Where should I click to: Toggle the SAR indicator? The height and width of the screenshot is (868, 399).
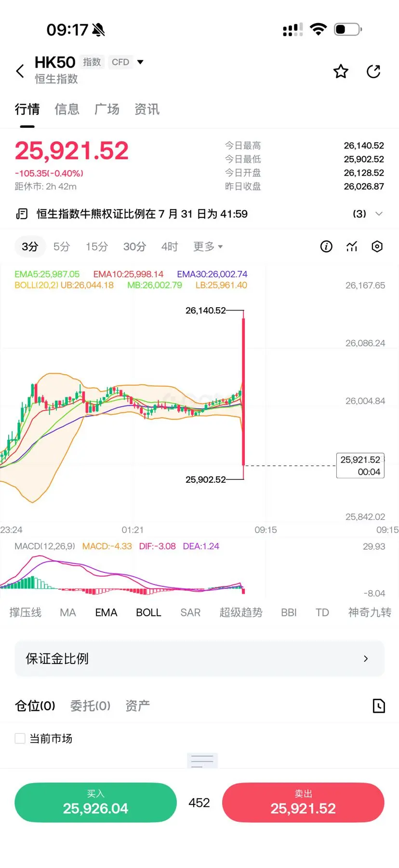tap(190, 612)
